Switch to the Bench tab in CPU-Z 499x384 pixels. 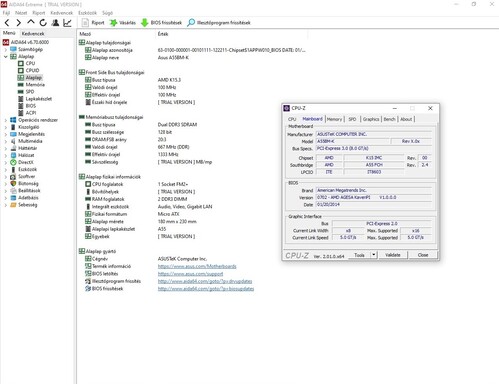(389, 119)
